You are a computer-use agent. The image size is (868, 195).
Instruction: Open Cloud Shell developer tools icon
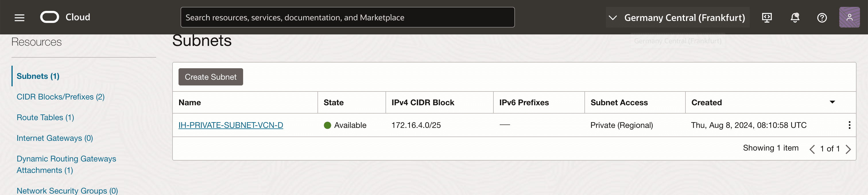(x=767, y=17)
